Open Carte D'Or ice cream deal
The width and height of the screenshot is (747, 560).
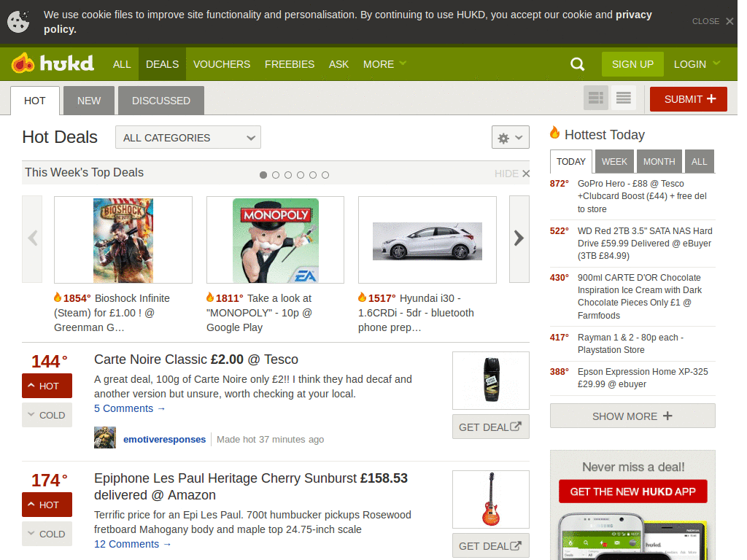pyautogui.click(x=640, y=297)
